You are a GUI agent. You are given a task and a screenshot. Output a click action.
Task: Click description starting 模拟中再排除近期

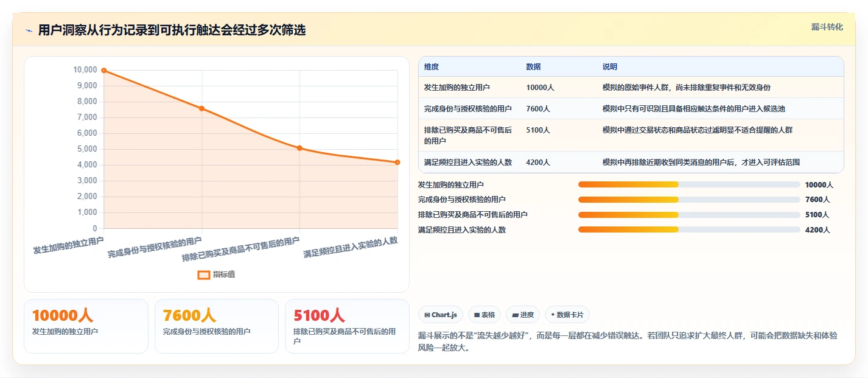click(x=701, y=163)
